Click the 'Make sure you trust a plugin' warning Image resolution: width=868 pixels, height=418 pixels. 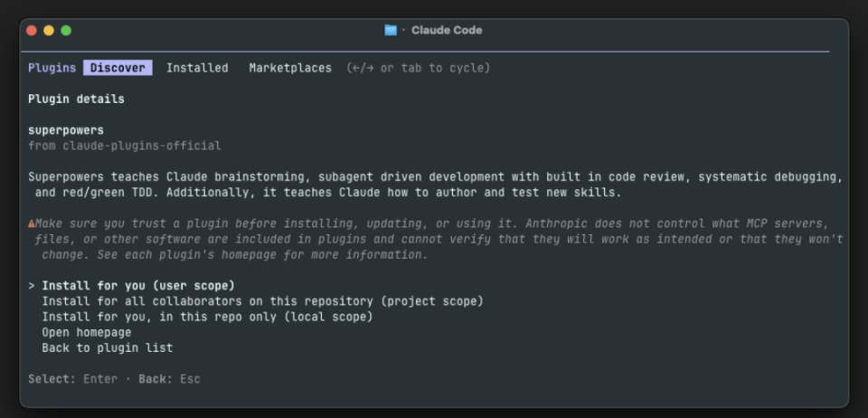click(436, 239)
